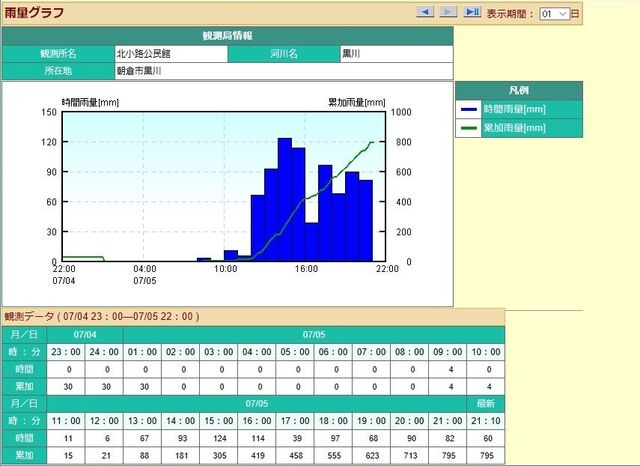Screen dimensions: 640x466
Task: Click the 09 : 00 time cell
Action: click(448, 352)
